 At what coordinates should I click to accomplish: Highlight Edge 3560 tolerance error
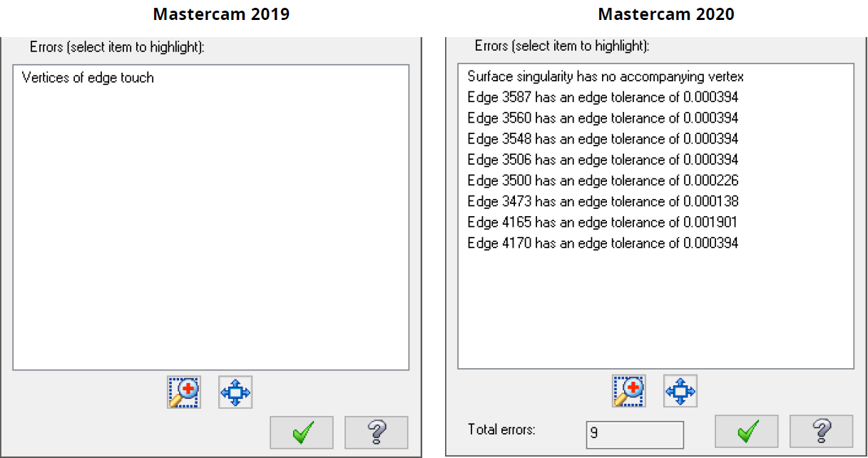coord(603,118)
